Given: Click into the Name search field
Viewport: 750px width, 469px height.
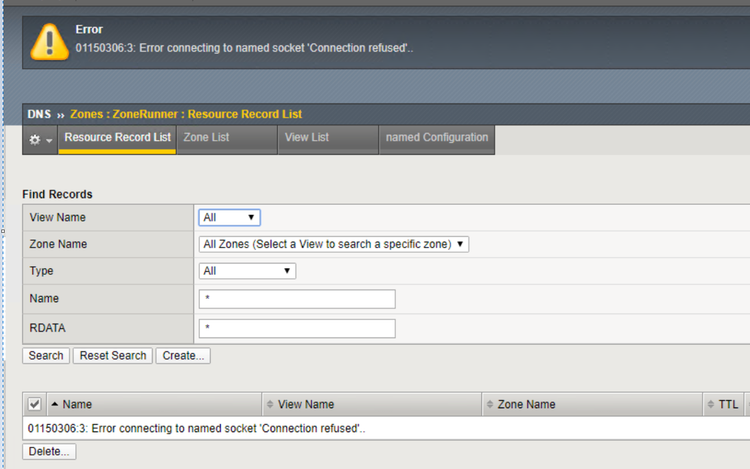Looking at the screenshot, I should (x=297, y=299).
